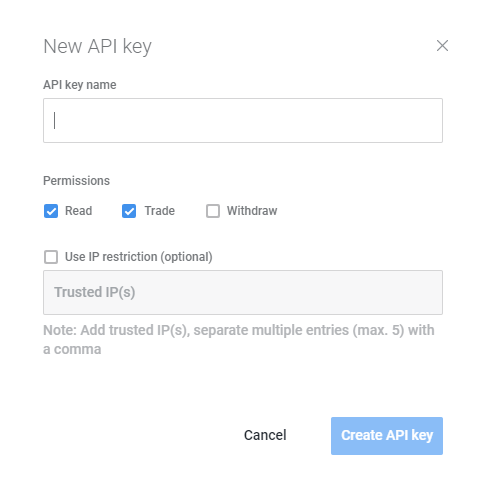
Task: Click the Use IP restriction (optional) label
Action: (x=139, y=257)
